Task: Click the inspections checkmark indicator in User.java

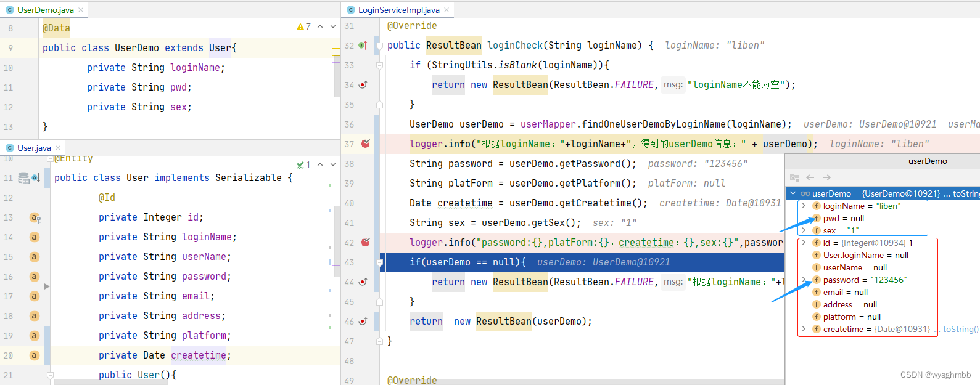Action: pyautogui.click(x=303, y=164)
